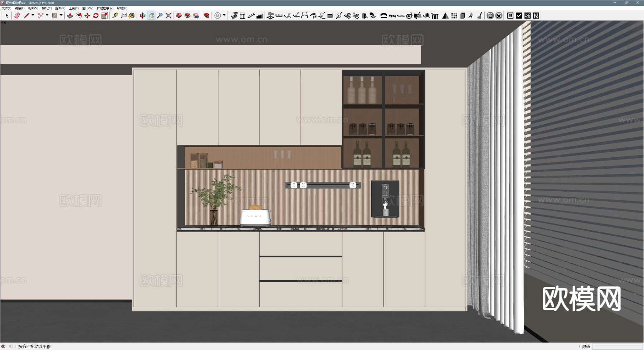The height and width of the screenshot is (350, 644).
Task: Choose the red four-arrow Move tool
Action: [87, 15]
